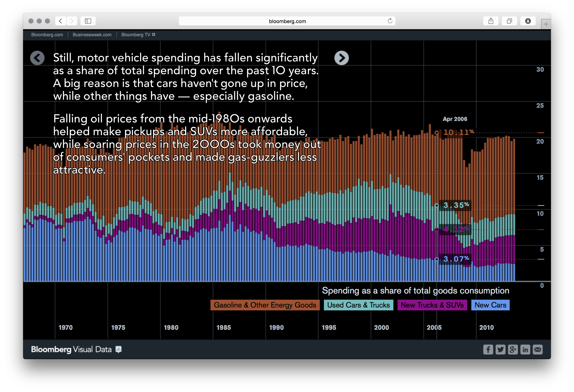Select the Google+ sharing icon
This screenshot has width=574, height=392.
[x=513, y=349]
